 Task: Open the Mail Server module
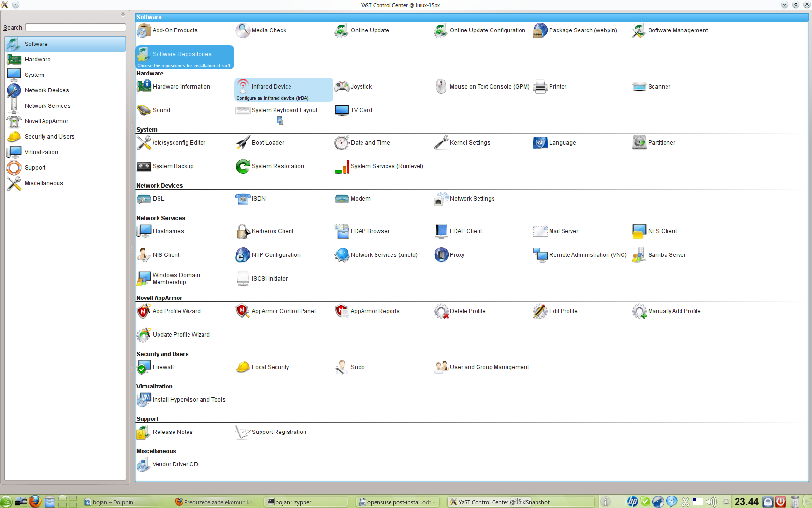[556, 231]
